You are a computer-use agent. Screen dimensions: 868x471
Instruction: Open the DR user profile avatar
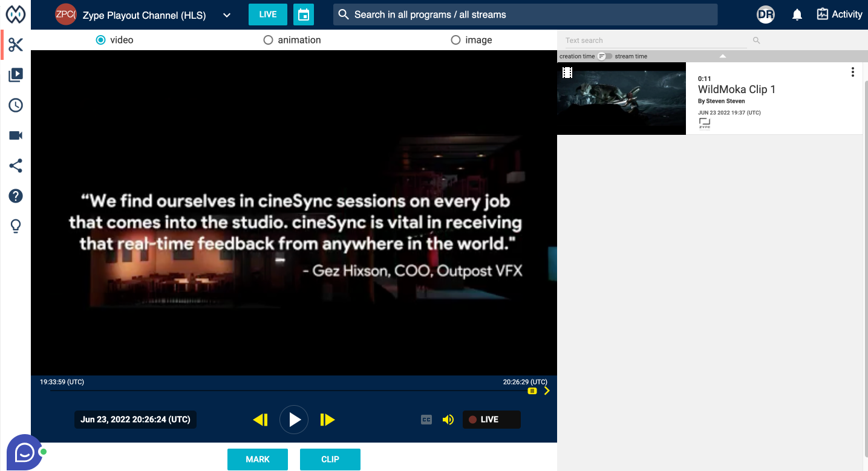tap(766, 15)
